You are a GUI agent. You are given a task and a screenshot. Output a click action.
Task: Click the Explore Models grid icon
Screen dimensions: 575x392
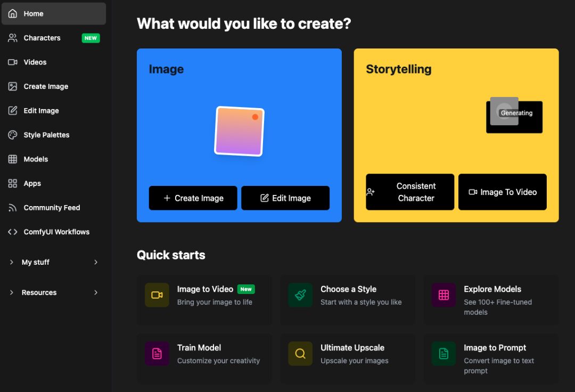pos(443,295)
